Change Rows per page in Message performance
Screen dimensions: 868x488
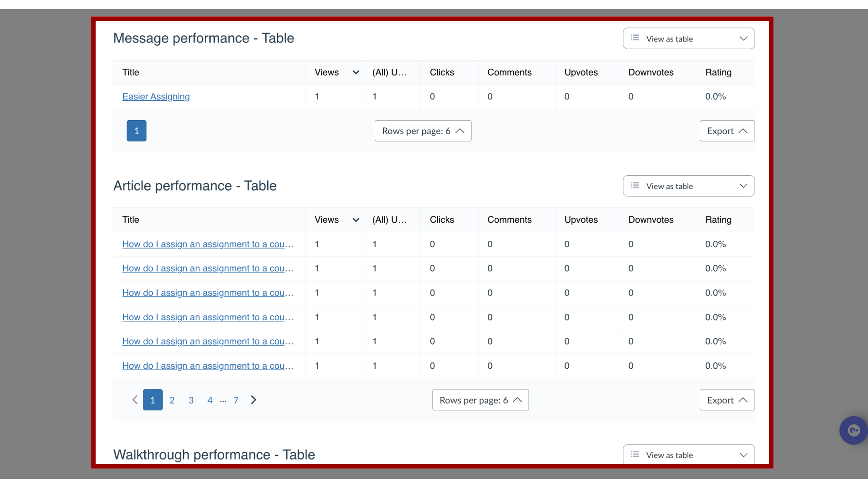tap(423, 131)
